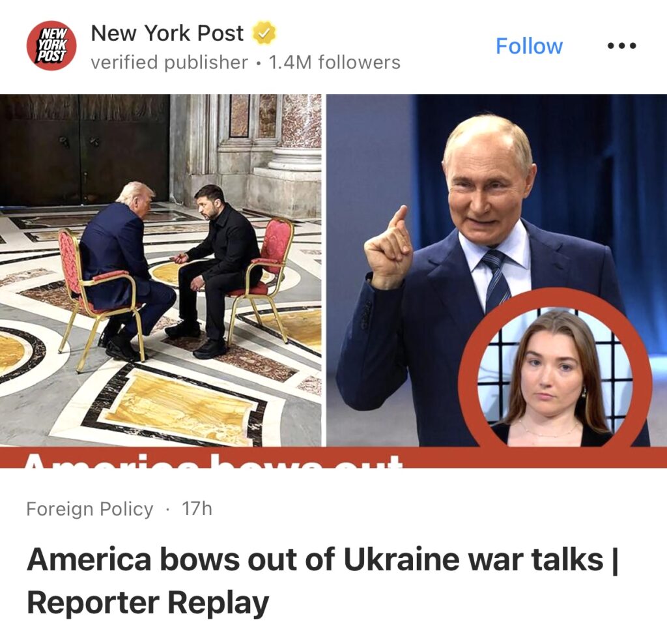Screen dimensions: 667x644
Task: Open the left photo of two seated men
Action: [161, 271]
